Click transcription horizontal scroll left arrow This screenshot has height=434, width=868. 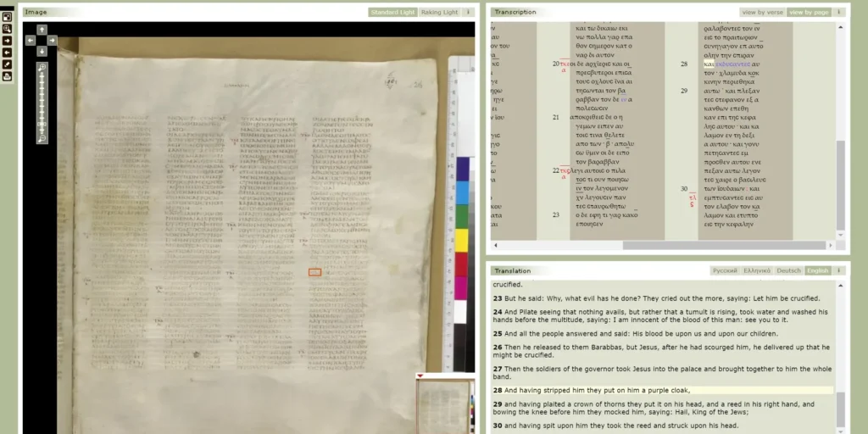point(495,245)
